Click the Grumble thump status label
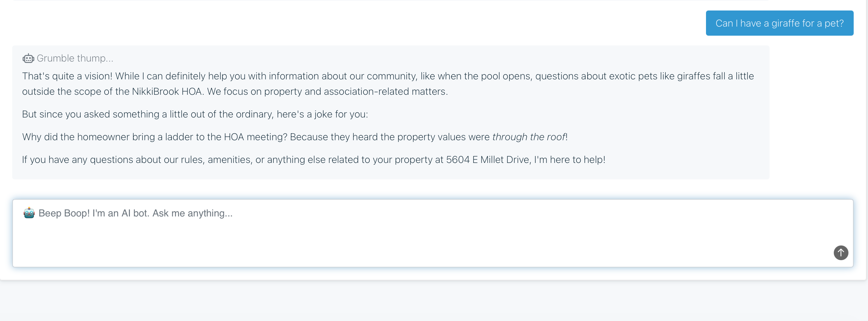Image resolution: width=868 pixels, height=321 pixels. click(x=75, y=58)
